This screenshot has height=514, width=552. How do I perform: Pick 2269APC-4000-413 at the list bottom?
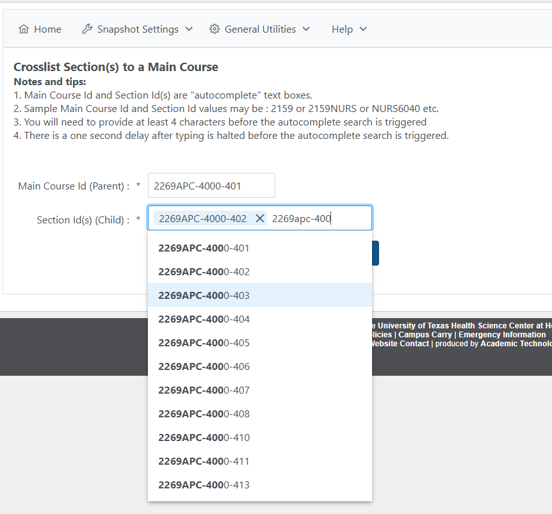pos(260,484)
